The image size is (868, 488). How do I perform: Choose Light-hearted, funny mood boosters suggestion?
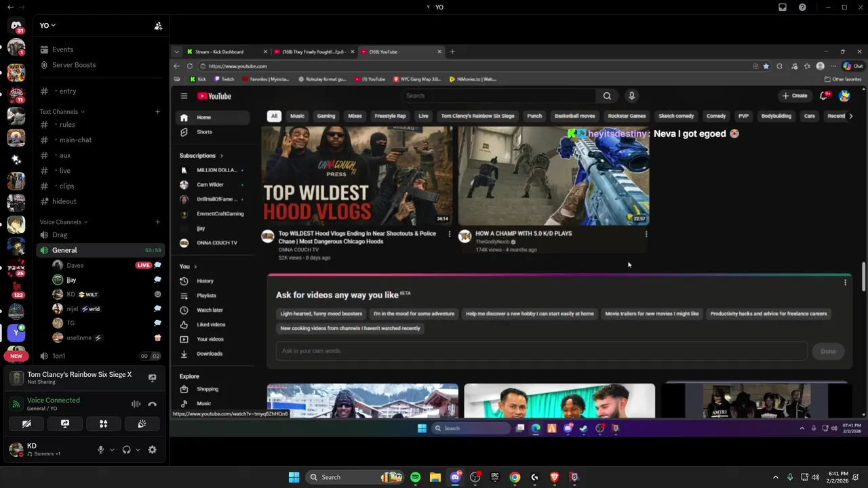[321, 314]
